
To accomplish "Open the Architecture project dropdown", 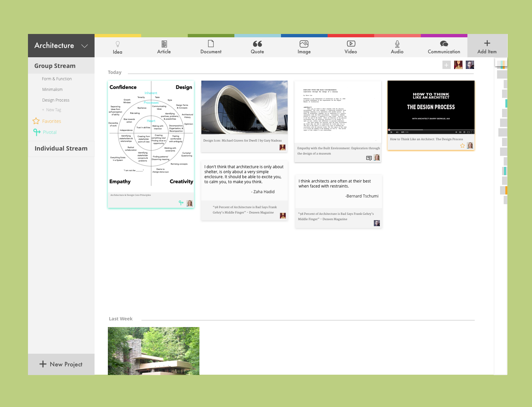I will tap(61, 46).
